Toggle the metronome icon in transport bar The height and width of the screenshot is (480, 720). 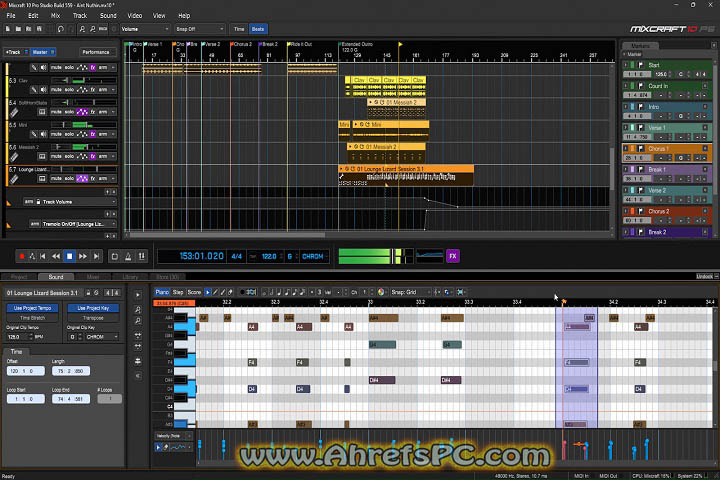tap(128, 256)
